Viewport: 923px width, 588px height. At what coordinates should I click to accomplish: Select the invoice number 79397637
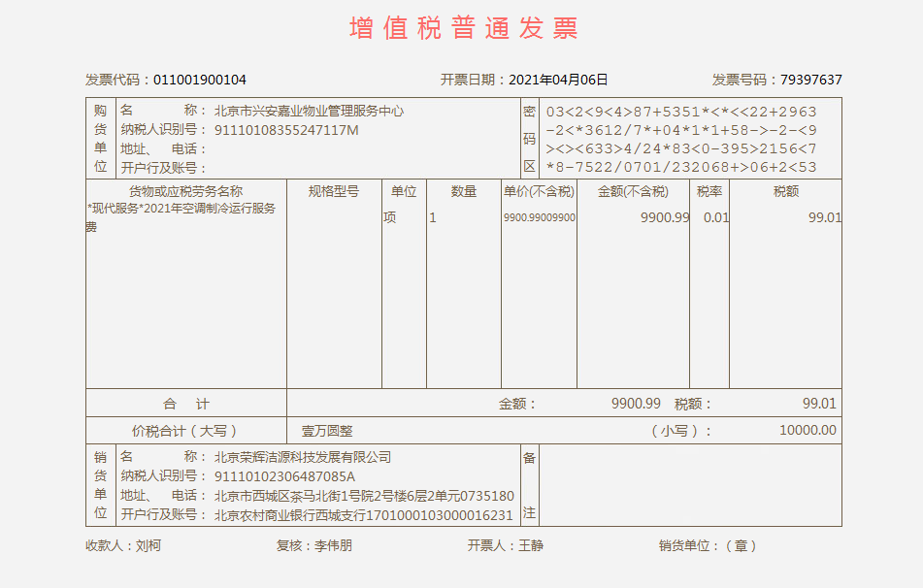click(x=805, y=80)
